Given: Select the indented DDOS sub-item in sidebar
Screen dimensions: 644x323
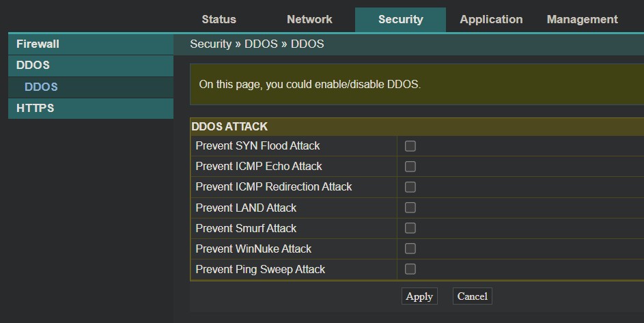Looking at the screenshot, I should coord(41,87).
